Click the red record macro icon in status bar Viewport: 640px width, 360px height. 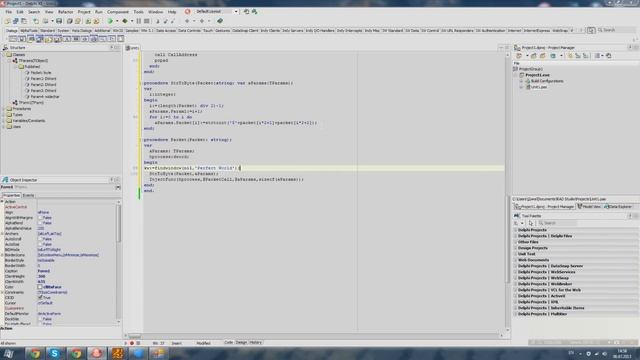(132, 343)
